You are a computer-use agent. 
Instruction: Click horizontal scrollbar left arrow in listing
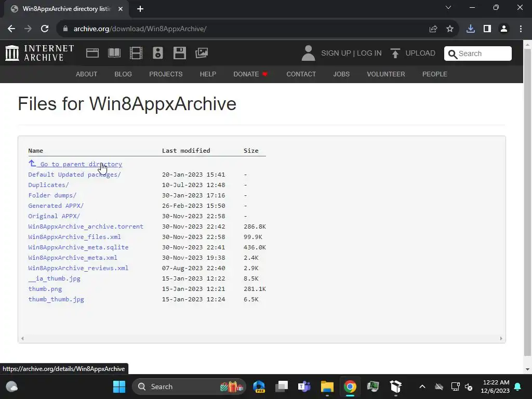point(22,338)
